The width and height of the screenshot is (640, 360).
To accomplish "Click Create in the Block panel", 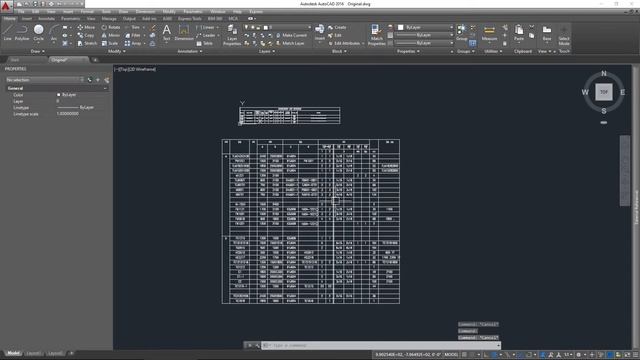I will [x=337, y=27].
